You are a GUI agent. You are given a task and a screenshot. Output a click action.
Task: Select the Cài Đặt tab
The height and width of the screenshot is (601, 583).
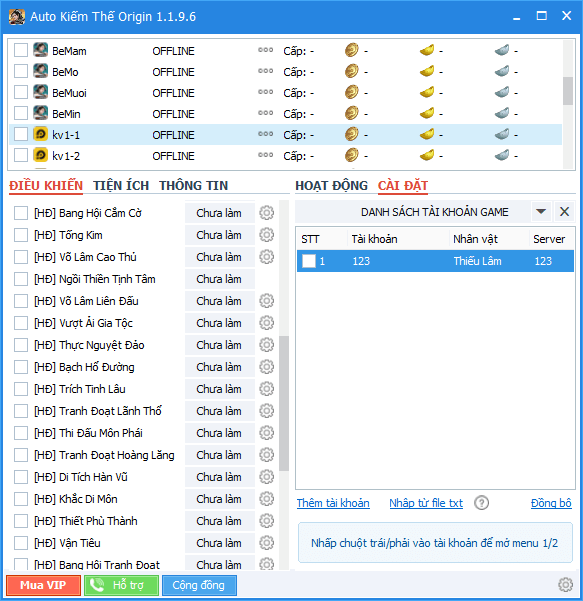(403, 186)
